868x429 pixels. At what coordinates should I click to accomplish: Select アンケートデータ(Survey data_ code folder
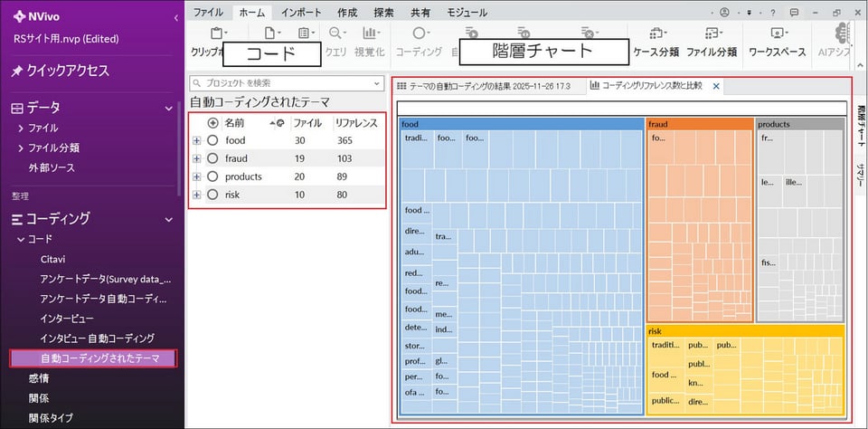point(106,280)
